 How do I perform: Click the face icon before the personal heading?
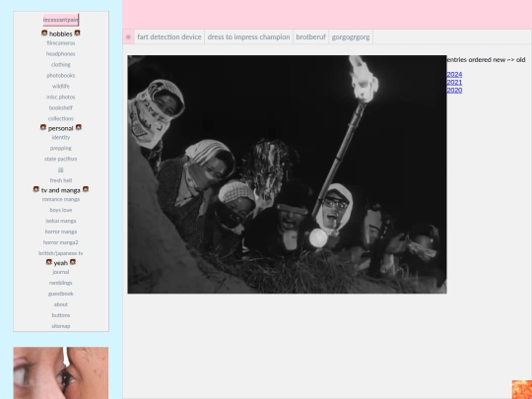(x=43, y=127)
